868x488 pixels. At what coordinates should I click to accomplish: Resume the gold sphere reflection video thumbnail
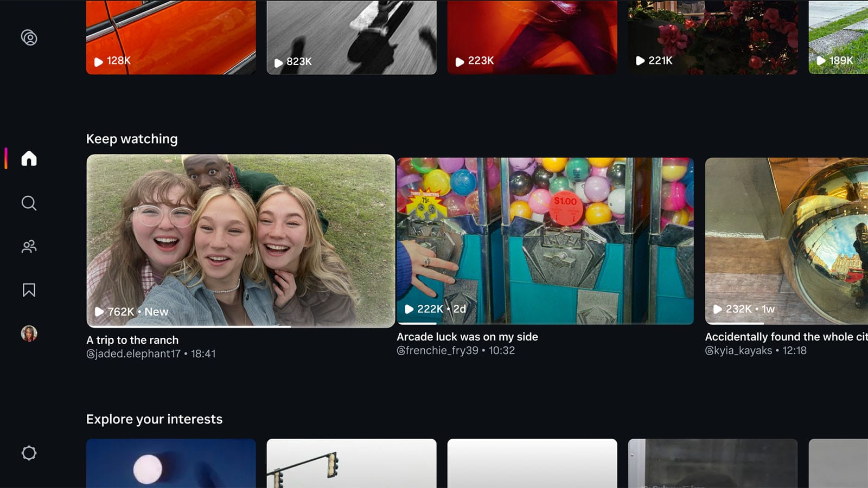(787, 241)
